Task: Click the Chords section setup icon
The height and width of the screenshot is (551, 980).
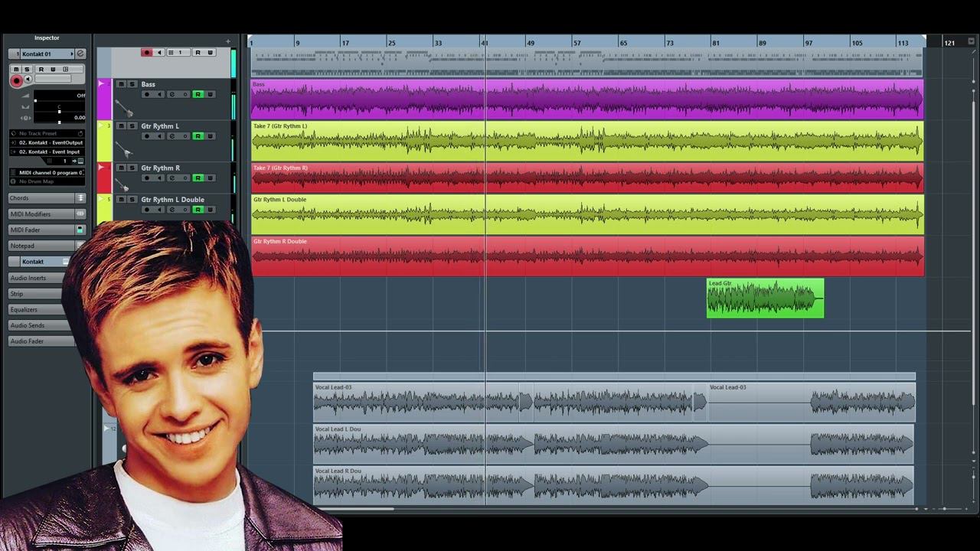Action: [80, 198]
